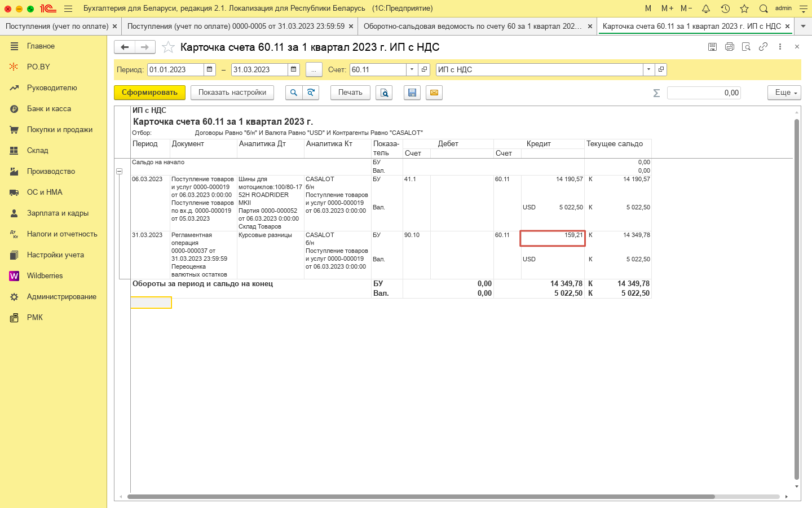Open history icon in top bar
Viewport: 812px width, 508px height.
725,8
